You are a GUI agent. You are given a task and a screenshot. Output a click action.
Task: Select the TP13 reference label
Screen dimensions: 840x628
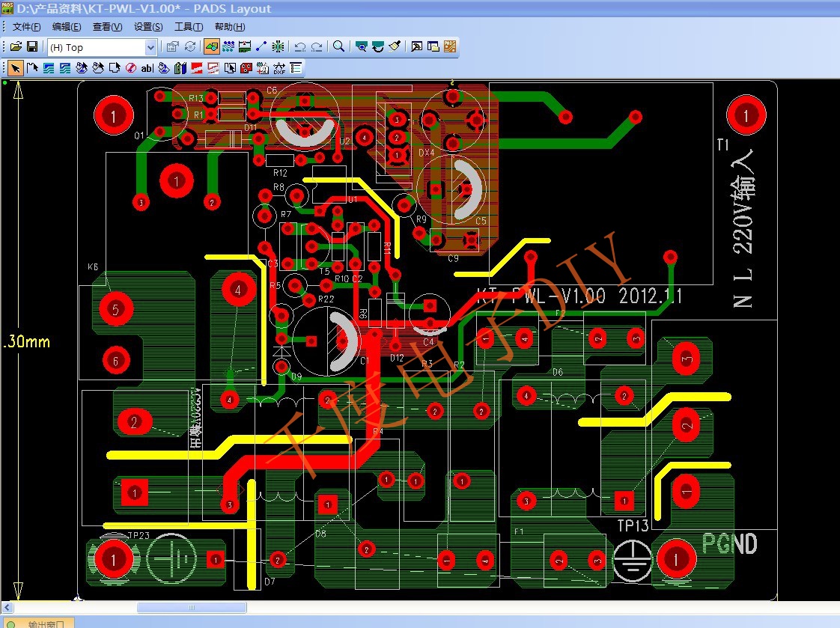click(x=633, y=525)
